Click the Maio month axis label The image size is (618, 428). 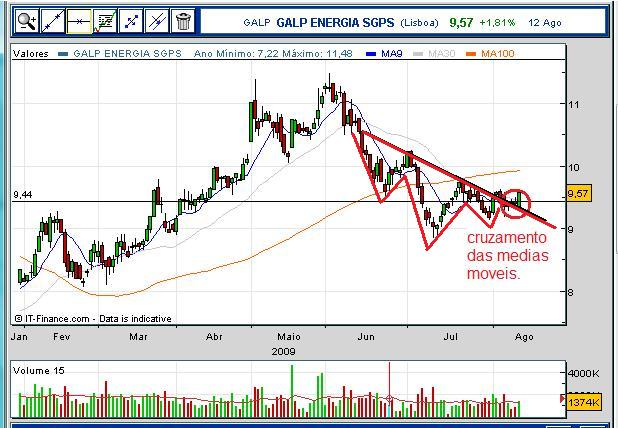289,337
